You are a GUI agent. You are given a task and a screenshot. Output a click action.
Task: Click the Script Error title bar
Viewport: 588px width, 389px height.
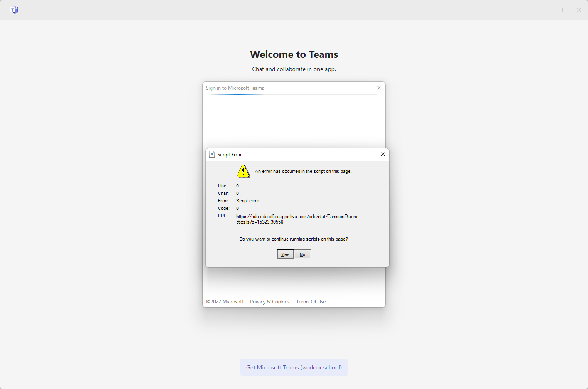(291, 154)
